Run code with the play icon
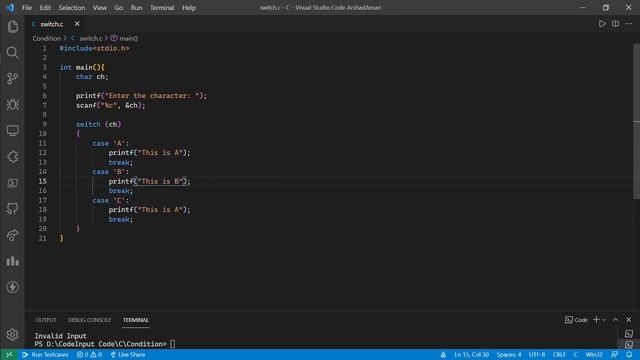Viewport: 640px width, 360px height. 602,24
